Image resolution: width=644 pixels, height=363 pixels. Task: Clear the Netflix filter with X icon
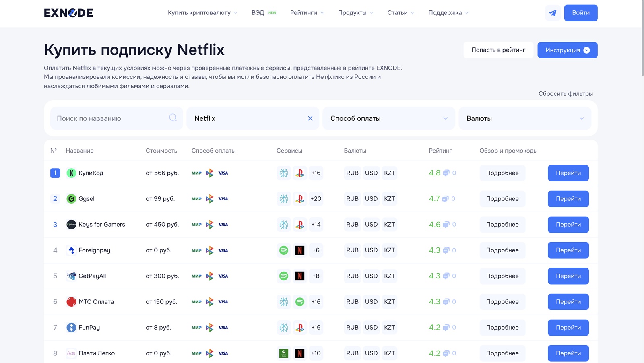(x=310, y=118)
